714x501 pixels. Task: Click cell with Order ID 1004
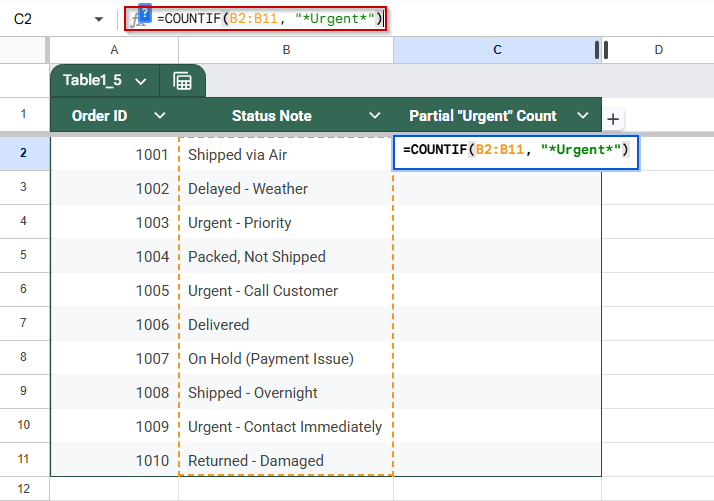114,256
